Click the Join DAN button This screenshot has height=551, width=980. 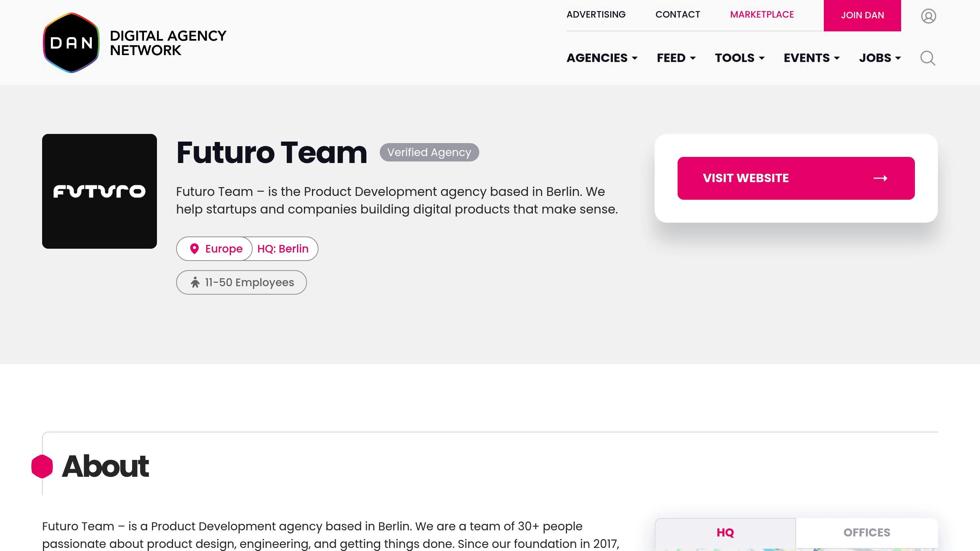[862, 15]
